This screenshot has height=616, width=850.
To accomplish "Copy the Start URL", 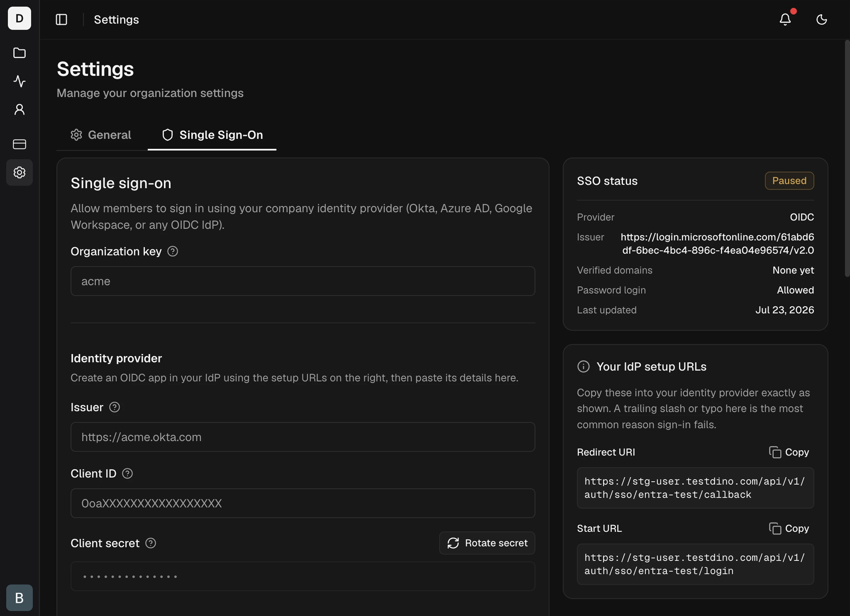I will pyautogui.click(x=789, y=528).
